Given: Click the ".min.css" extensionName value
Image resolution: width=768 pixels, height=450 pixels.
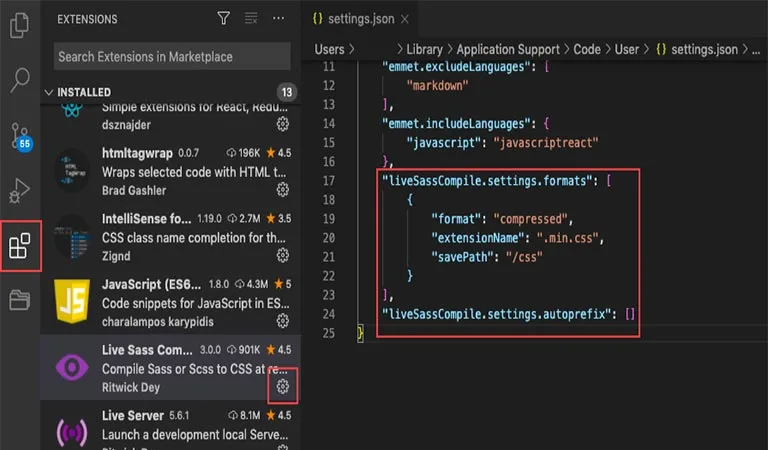Looking at the screenshot, I should pos(567,238).
